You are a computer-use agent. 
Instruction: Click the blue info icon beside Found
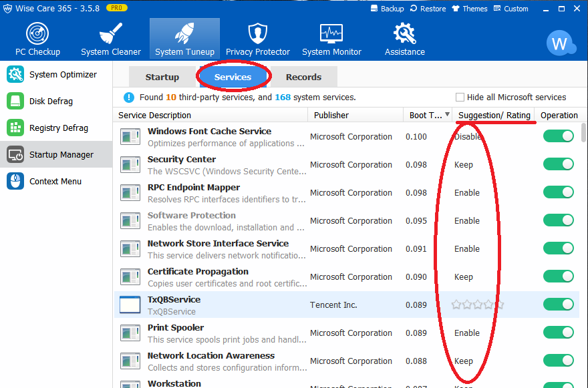[x=128, y=98]
